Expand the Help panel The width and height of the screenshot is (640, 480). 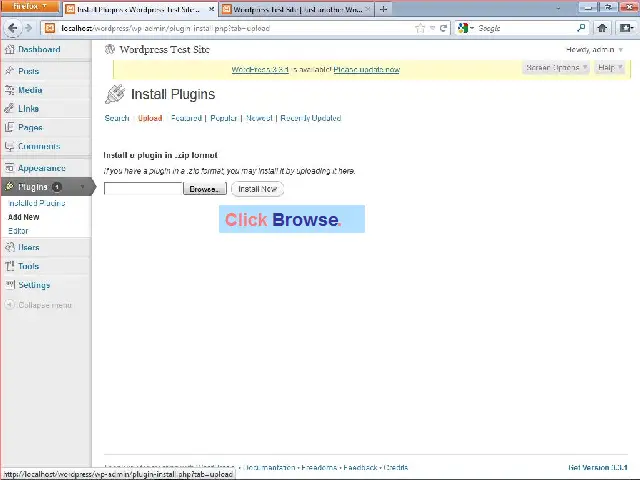[x=610, y=68]
